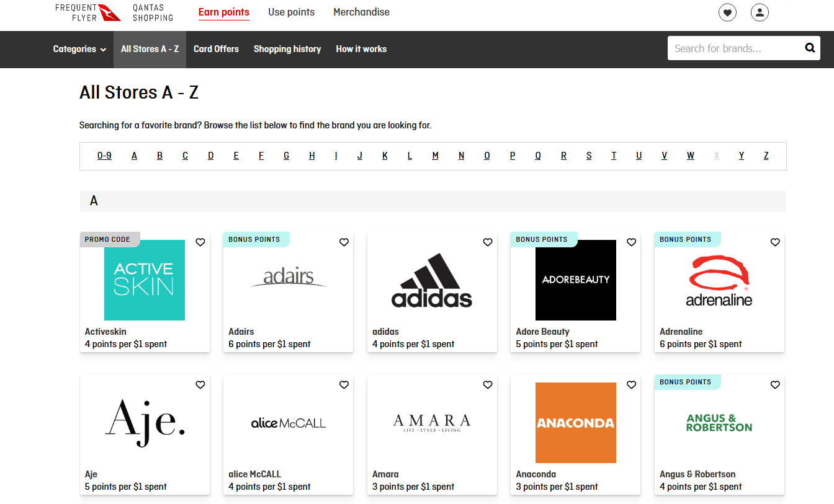Open Card Offers in the navigation
The height and width of the screenshot is (504, 834).
coord(216,49)
